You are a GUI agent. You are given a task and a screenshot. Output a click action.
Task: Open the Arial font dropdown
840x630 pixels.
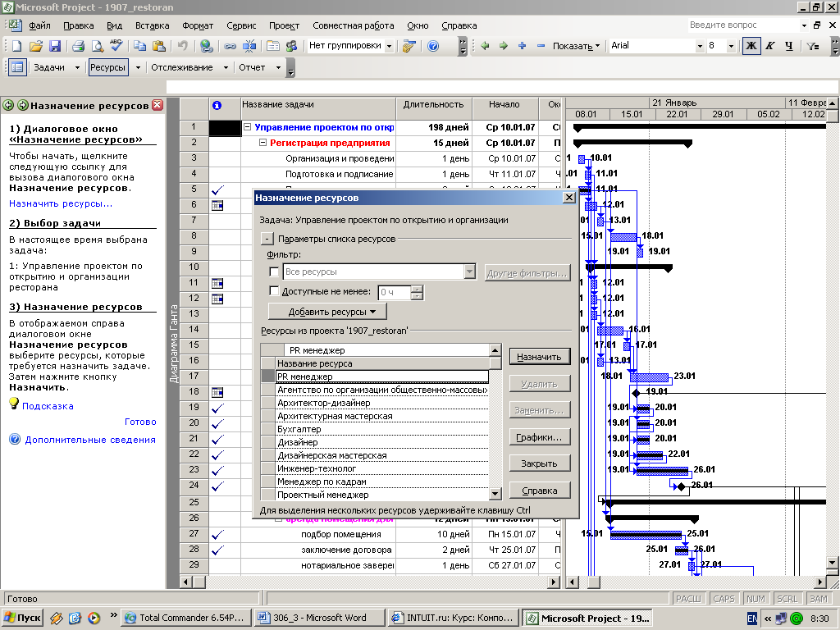(699, 46)
